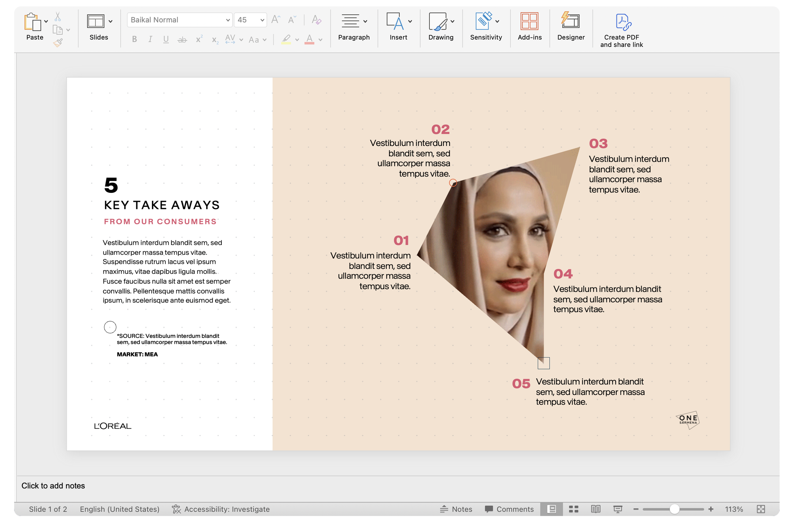
Task: Toggle bold formatting
Action: (135, 39)
